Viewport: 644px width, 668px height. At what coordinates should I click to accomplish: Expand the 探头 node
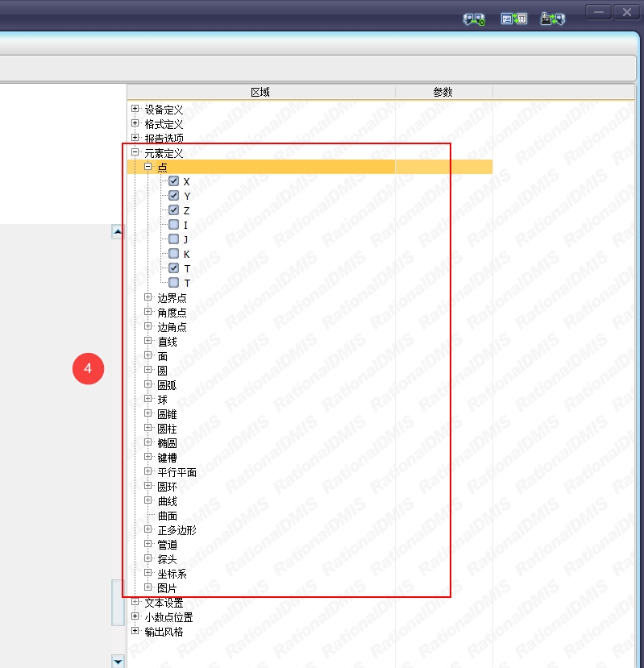147,558
